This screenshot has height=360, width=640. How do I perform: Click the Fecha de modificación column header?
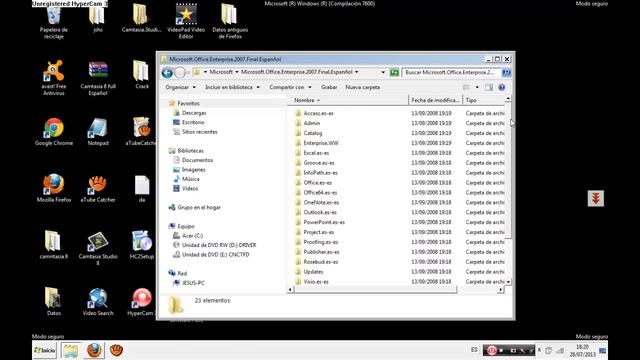[436, 100]
